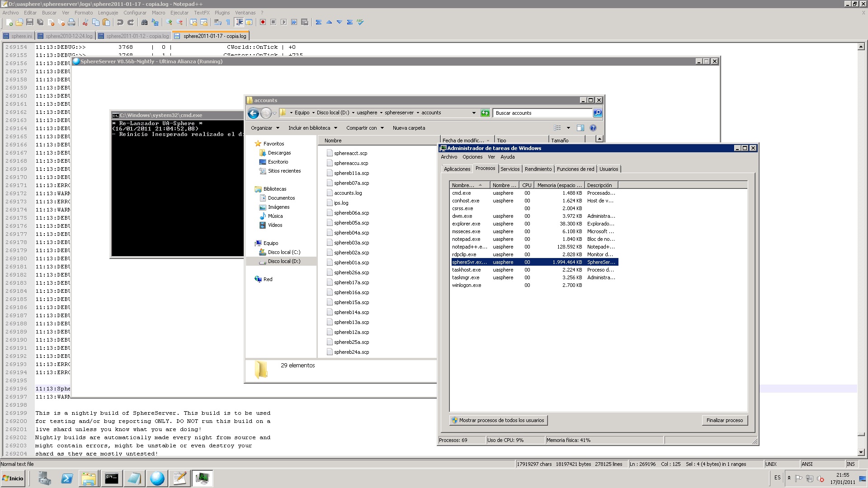Toggle indent guide toolbar button

point(239,22)
